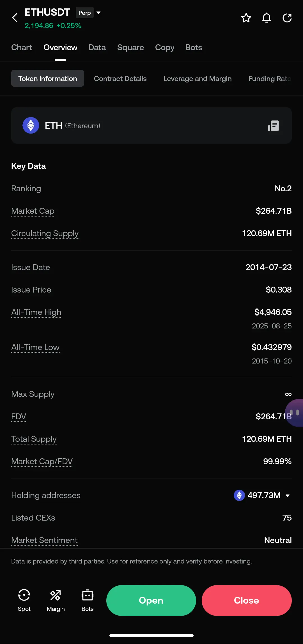Select the Leverage and Margin sub-tab

(198, 79)
